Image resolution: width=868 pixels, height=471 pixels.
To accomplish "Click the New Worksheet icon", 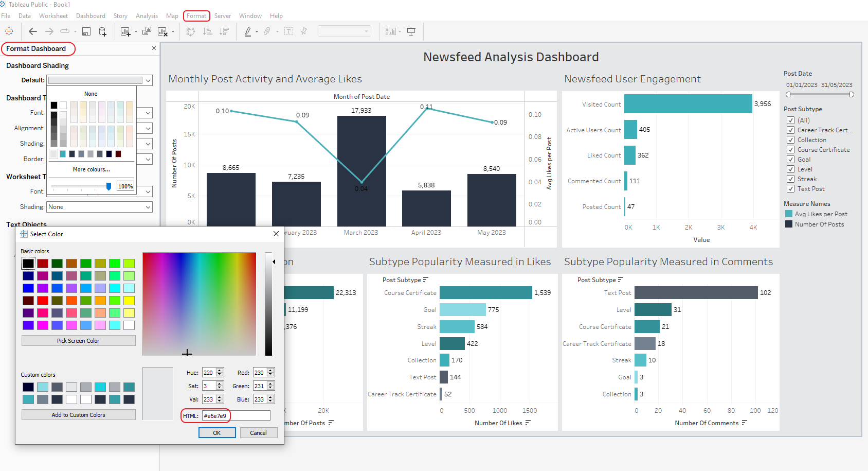I will tap(125, 31).
